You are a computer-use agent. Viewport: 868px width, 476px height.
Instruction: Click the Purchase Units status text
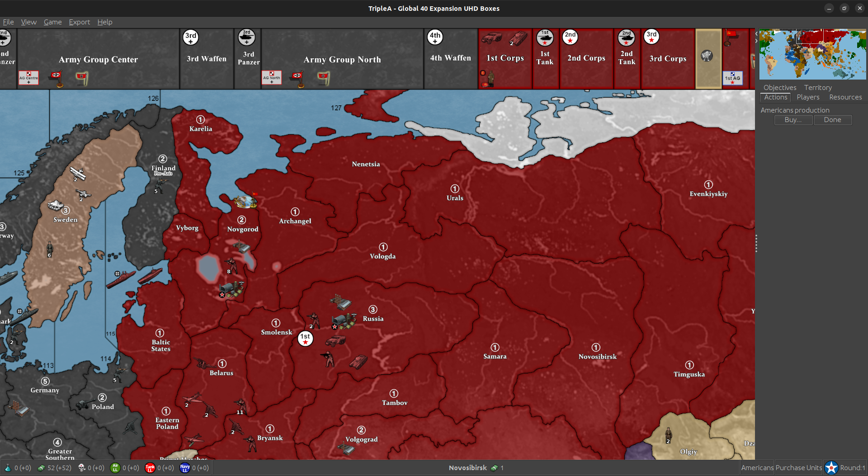pyautogui.click(x=799, y=468)
